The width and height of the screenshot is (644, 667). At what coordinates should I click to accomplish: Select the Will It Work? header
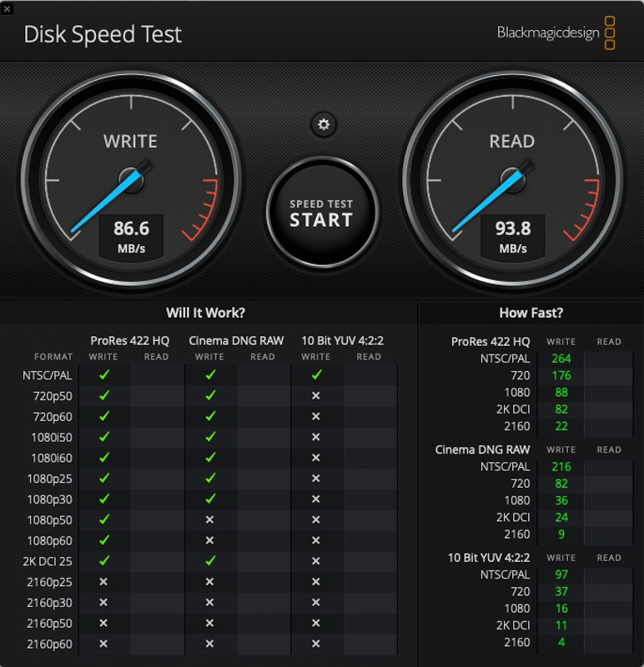(x=205, y=313)
